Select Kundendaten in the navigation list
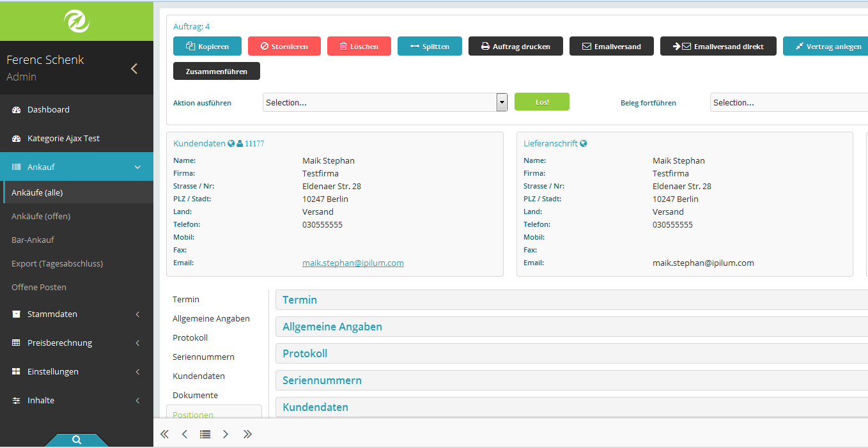The height and width of the screenshot is (448, 868). point(199,376)
